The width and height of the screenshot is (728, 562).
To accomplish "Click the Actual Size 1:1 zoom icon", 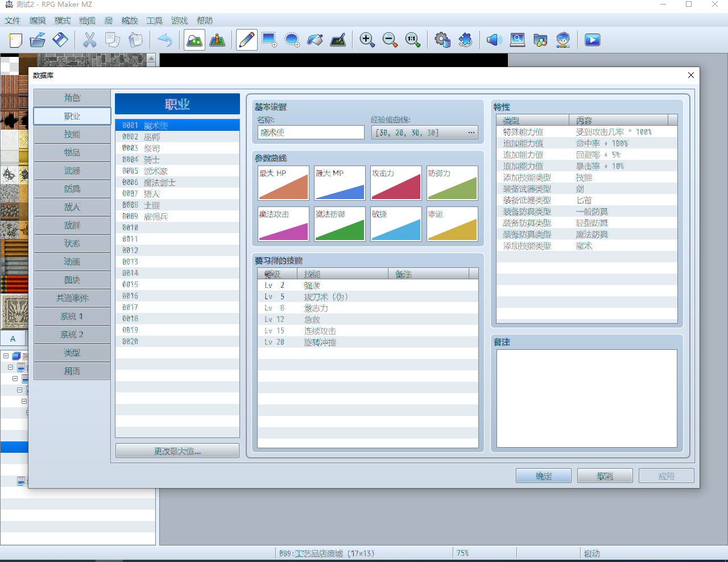I will point(412,40).
